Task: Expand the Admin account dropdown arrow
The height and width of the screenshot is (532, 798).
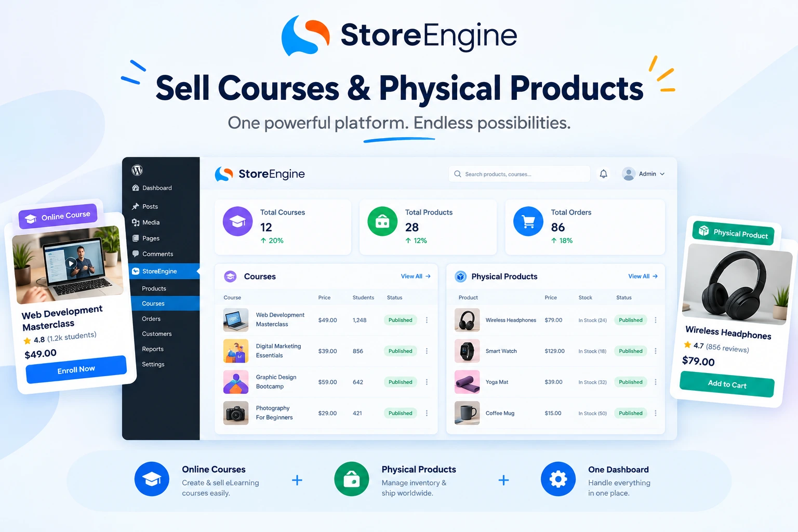Action: (x=662, y=174)
